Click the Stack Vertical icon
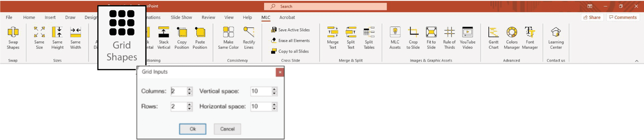 tap(164, 33)
